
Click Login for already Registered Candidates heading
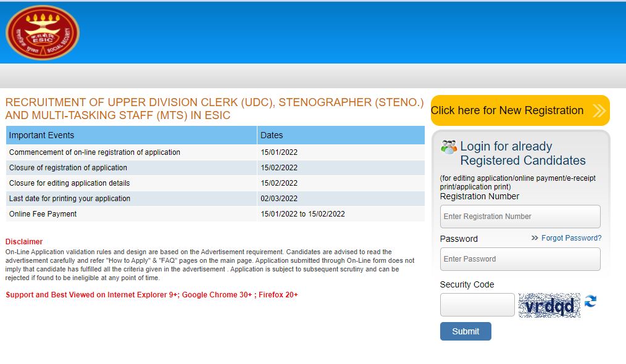(x=523, y=153)
